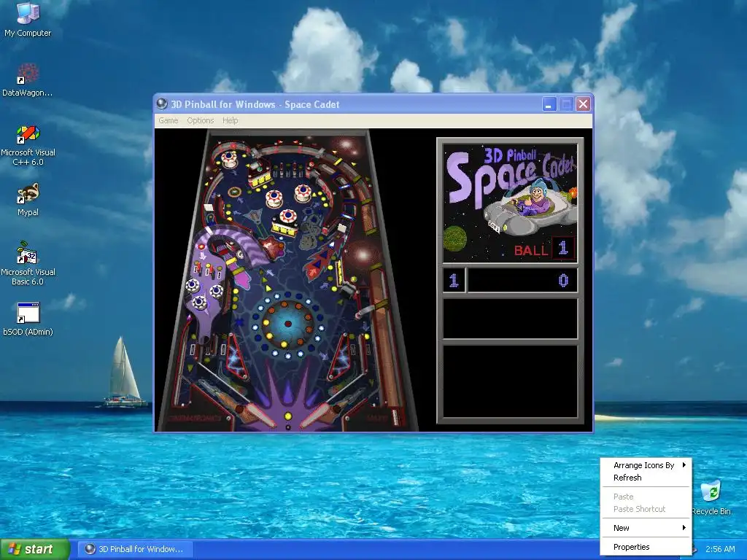Choose Refresh from the desktop context menu
The width and height of the screenshot is (747, 560).
pos(646,478)
